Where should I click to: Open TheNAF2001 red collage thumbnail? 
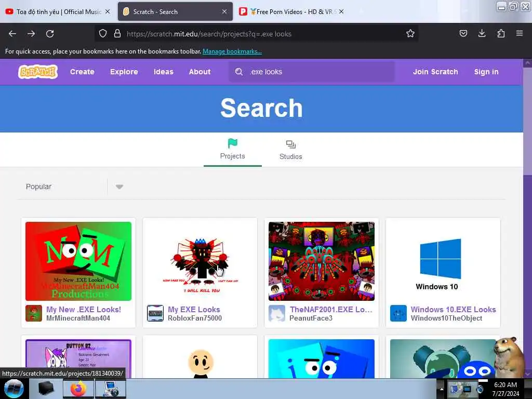pyautogui.click(x=321, y=261)
